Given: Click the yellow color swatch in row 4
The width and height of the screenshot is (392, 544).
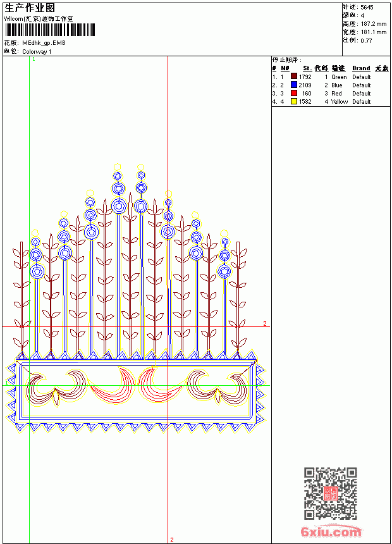Looking at the screenshot, I should tap(294, 101).
